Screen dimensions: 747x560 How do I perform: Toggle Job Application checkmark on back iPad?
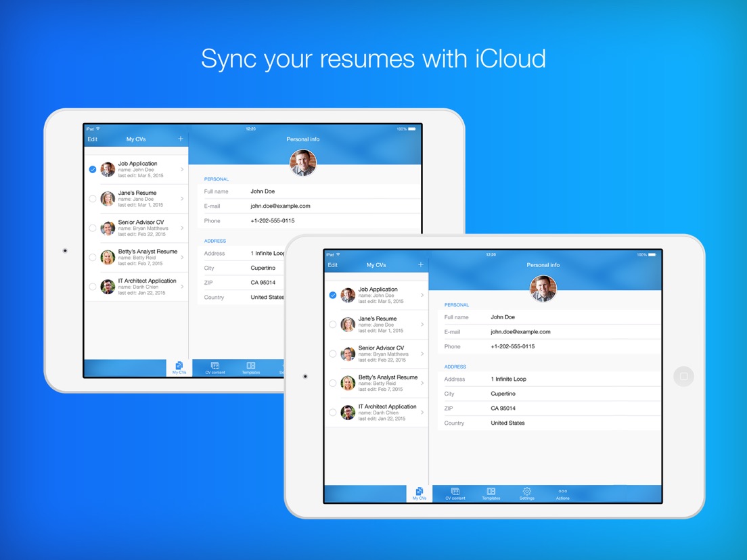[x=93, y=170]
